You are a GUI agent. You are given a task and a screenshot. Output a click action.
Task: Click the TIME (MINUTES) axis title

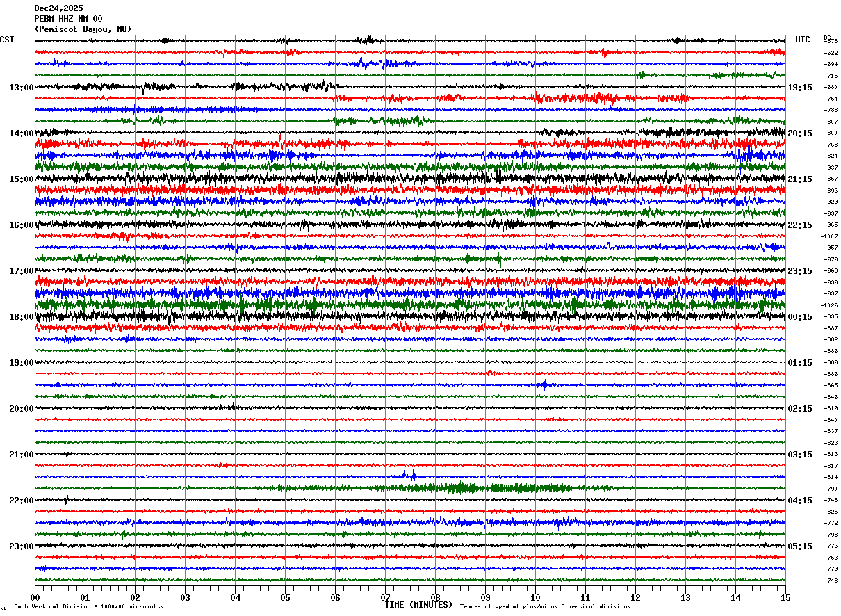[418, 605]
